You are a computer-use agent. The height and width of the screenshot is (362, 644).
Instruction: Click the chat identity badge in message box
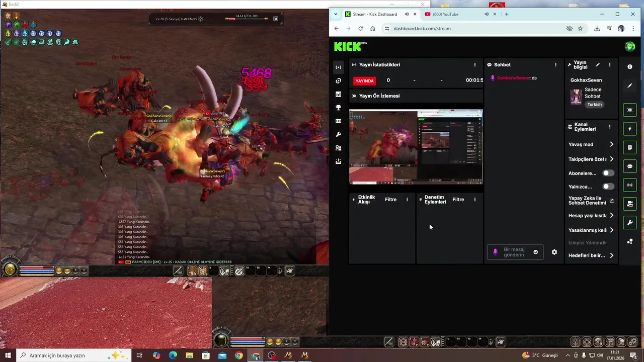point(496,252)
